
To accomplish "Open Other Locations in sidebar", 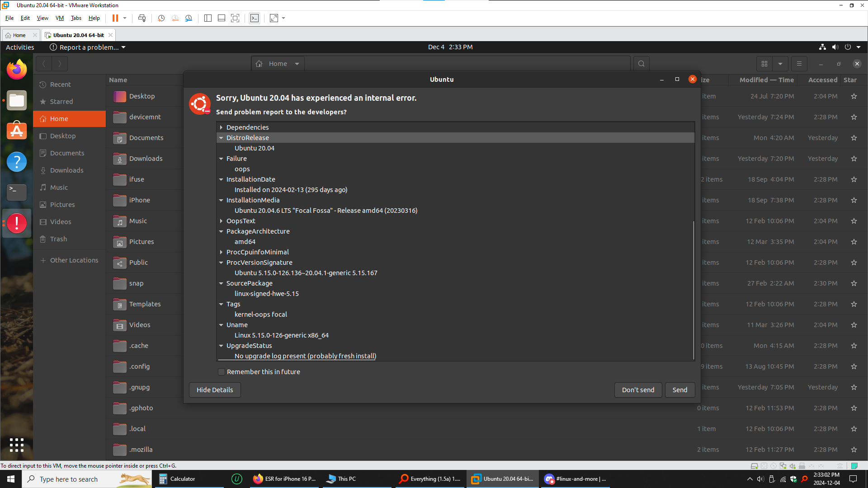I will pyautogui.click(x=70, y=260).
